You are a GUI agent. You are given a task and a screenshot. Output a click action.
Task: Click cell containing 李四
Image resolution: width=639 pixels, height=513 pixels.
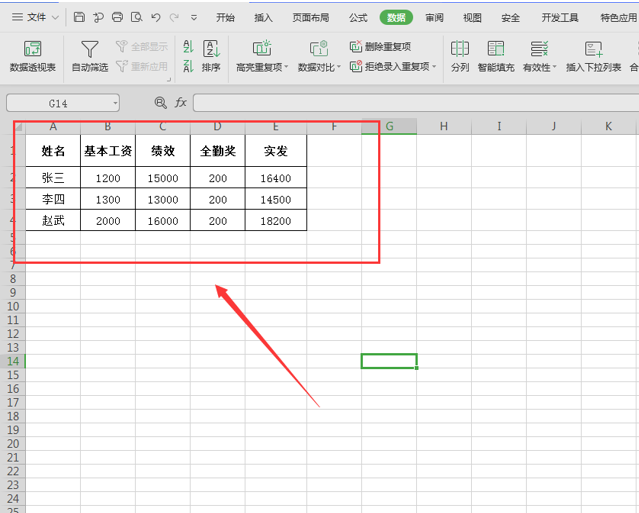(x=53, y=199)
